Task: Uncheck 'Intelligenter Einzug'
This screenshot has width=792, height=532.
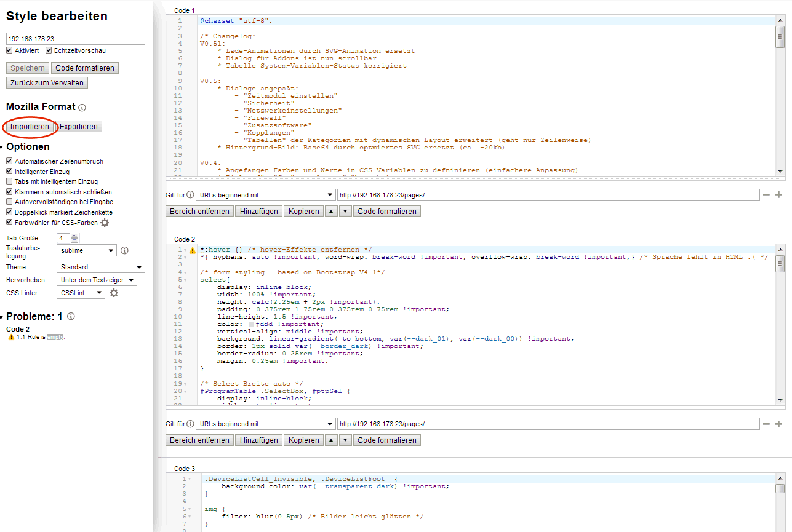Action: 9,172
